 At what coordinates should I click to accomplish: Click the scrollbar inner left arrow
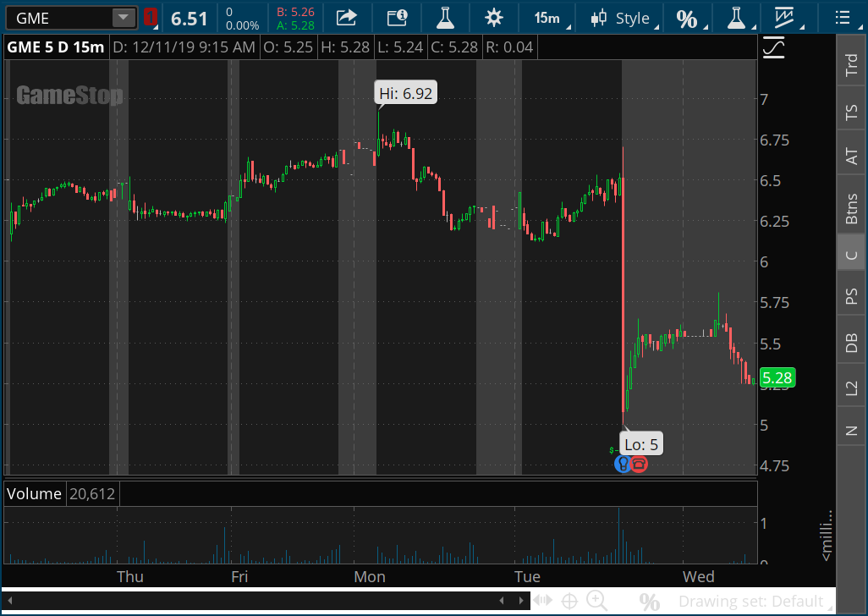(502, 601)
